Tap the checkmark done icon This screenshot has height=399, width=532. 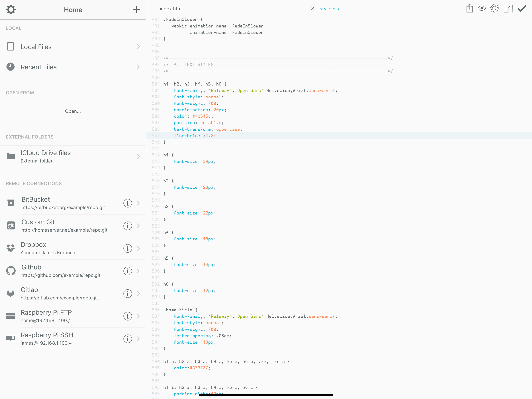[x=522, y=9]
